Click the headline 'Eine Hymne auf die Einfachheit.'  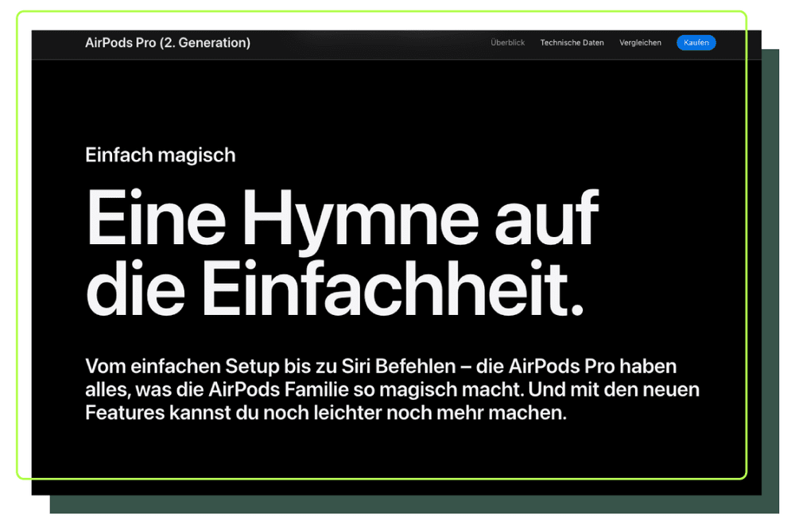click(342, 253)
